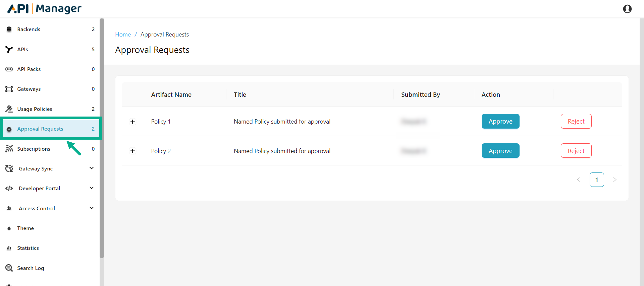
Task: Approve the Policy 1 request
Action: point(500,122)
